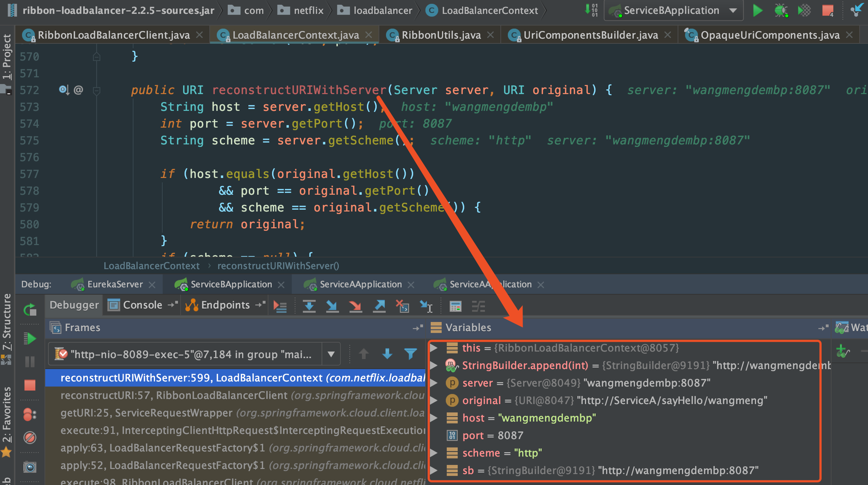Viewport: 868px width, 485px height.
Task: Click the Trace Current Stream Chain icon
Action: 478,306
